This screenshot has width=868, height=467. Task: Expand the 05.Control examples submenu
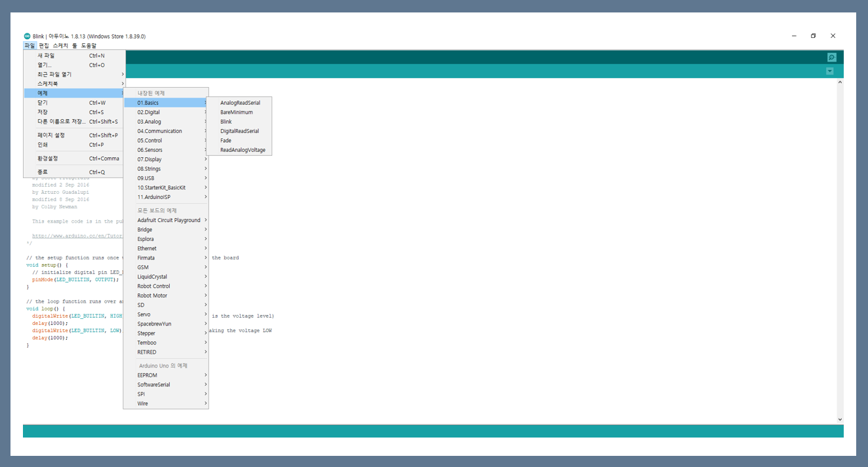[x=166, y=140]
